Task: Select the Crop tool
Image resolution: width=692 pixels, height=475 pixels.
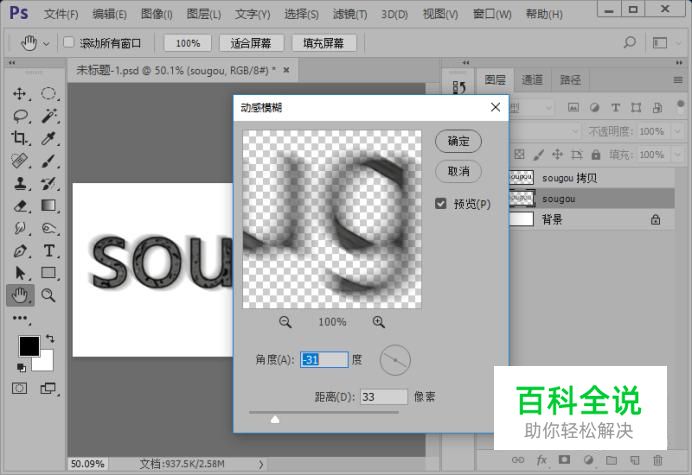Action: (x=20, y=138)
